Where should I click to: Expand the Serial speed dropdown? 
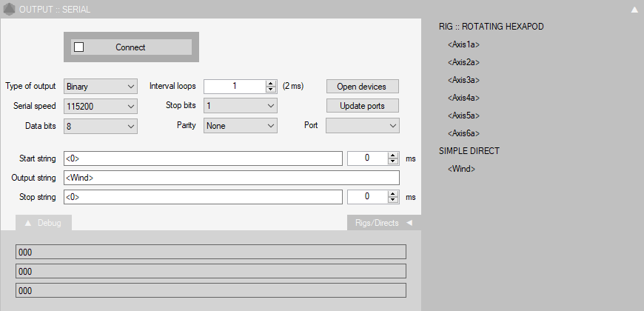point(101,106)
